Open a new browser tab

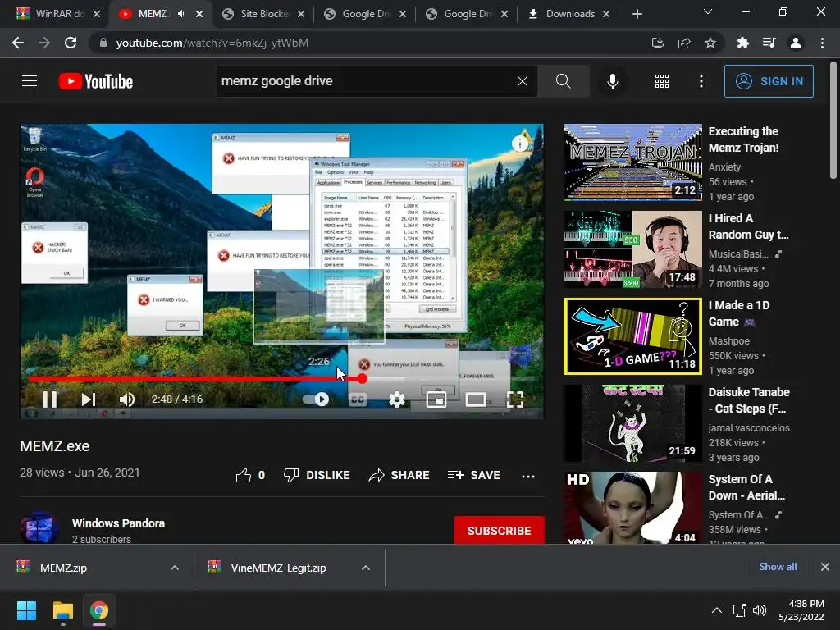click(637, 14)
